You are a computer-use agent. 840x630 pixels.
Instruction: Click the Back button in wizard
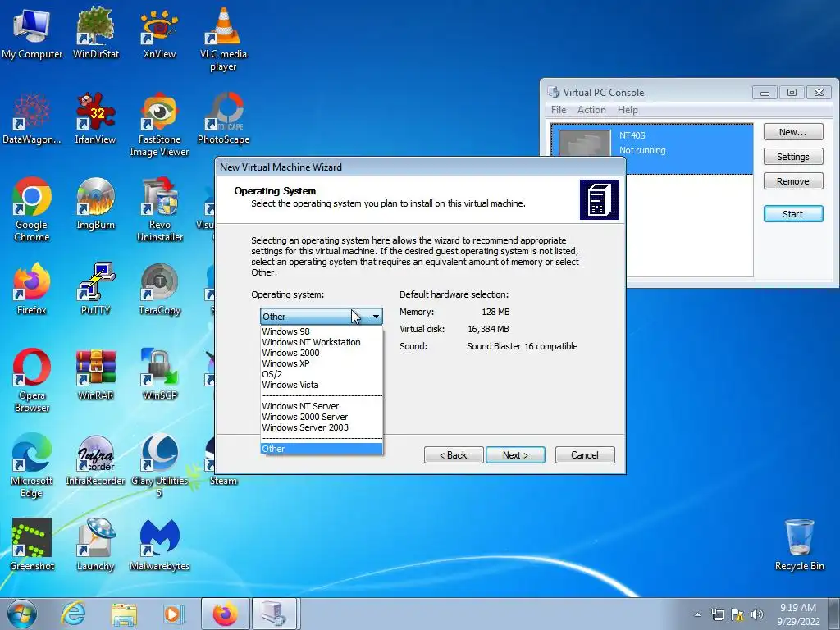454,454
